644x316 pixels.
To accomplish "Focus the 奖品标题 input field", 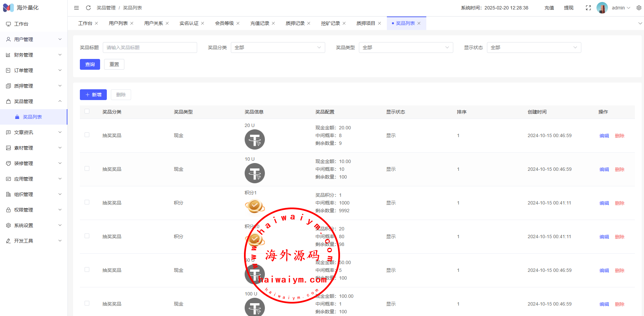I will click(x=150, y=48).
